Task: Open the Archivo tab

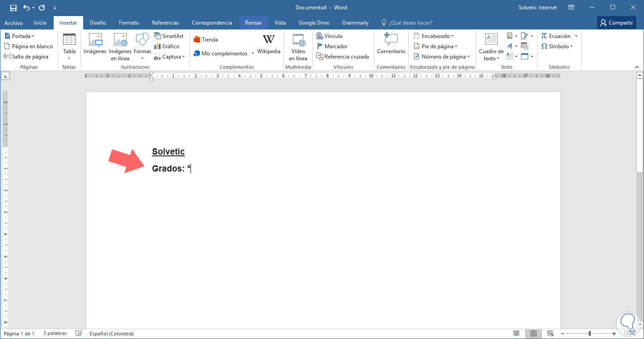Action: tap(13, 23)
